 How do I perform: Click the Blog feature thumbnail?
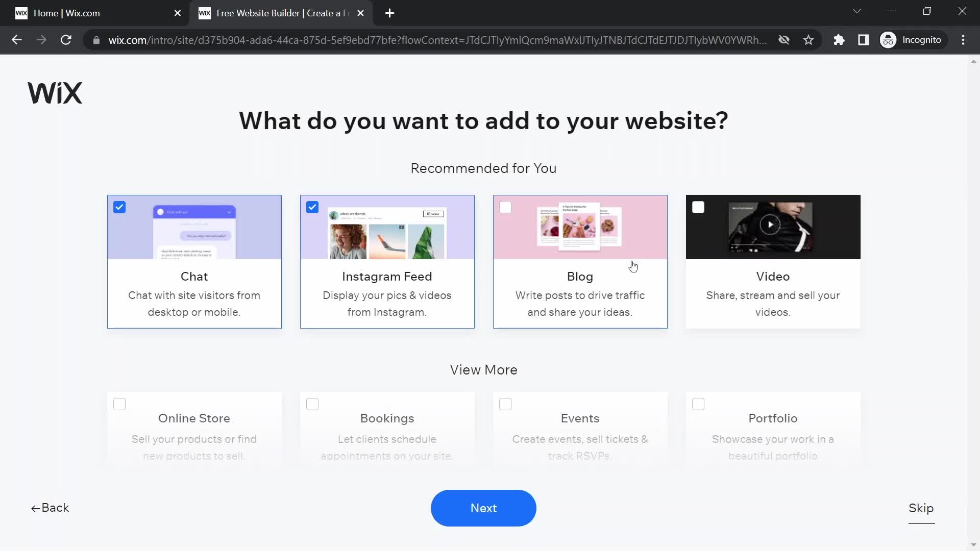pyautogui.click(x=579, y=227)
